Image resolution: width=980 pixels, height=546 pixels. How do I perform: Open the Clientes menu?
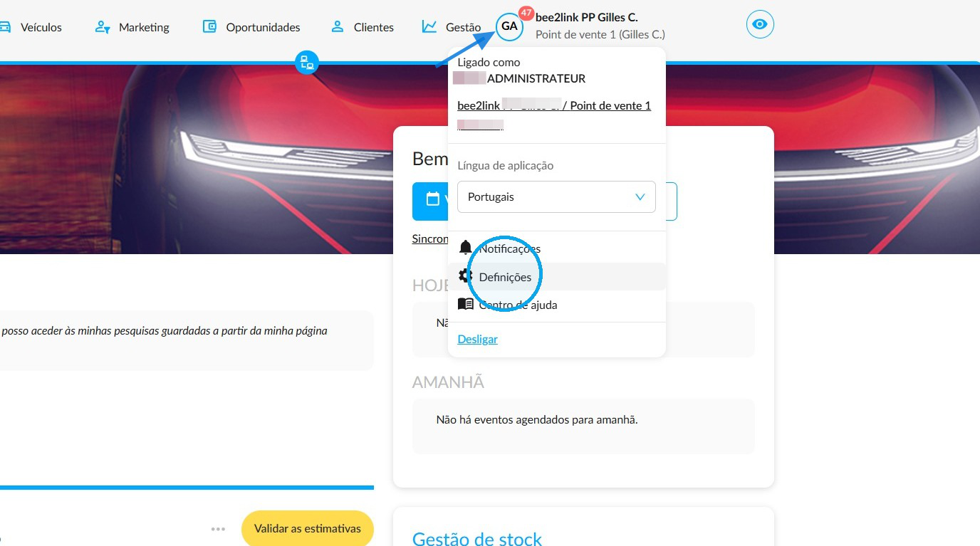[x=363, y=27]
